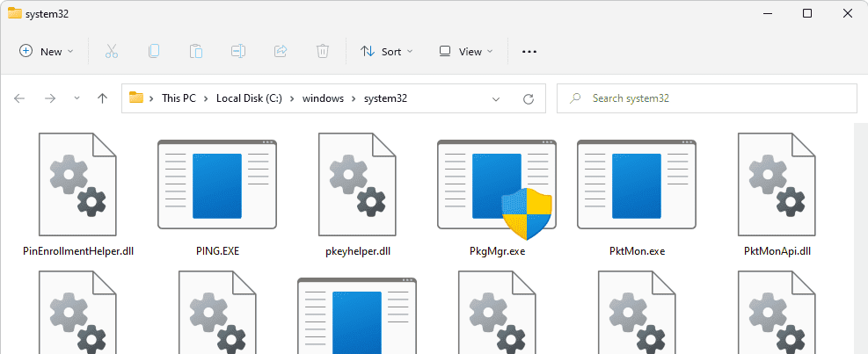Navigate to windows breadcrumb
The image size is (868, 354).
(323, 98)
